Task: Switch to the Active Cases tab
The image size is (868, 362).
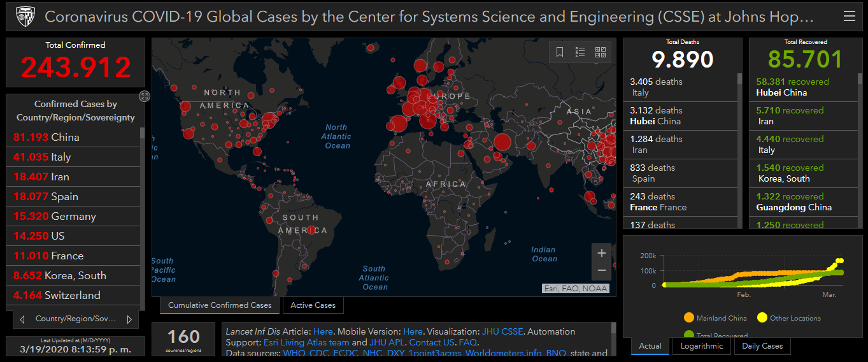Action: click(313, 305)
